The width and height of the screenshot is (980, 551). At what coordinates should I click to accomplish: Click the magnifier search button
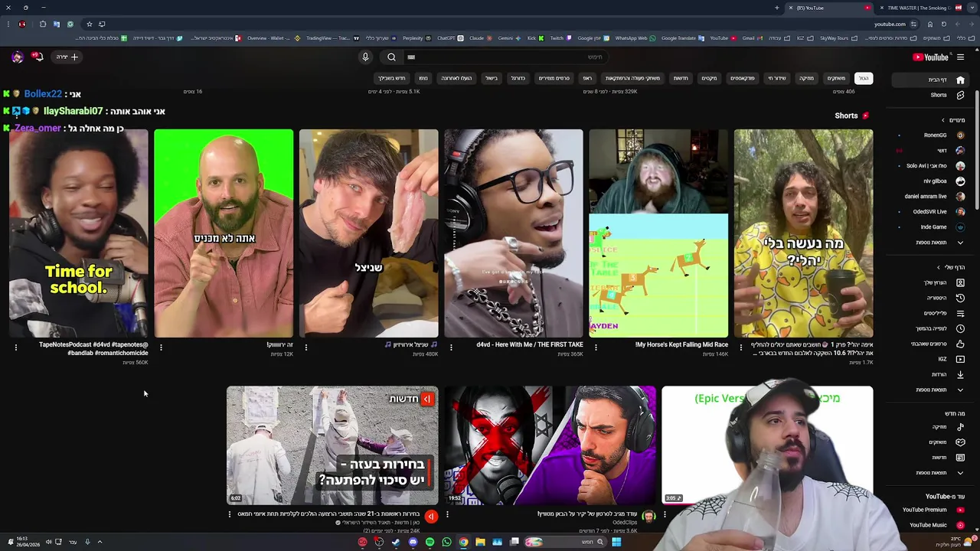tap(391, 57)
